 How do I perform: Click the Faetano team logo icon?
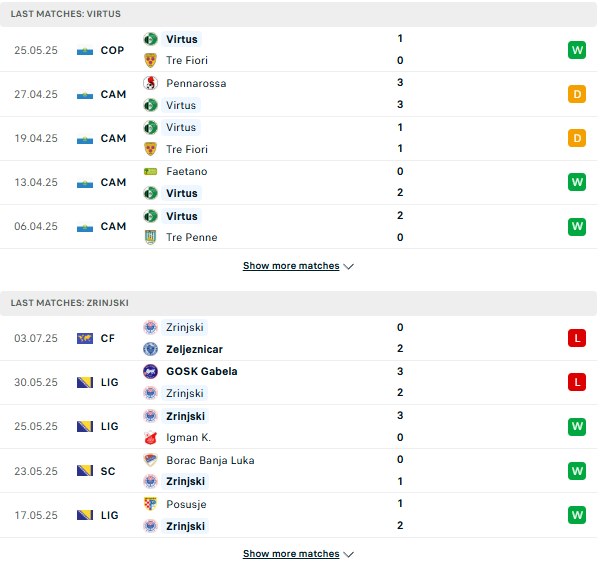(x=151, y=171)
